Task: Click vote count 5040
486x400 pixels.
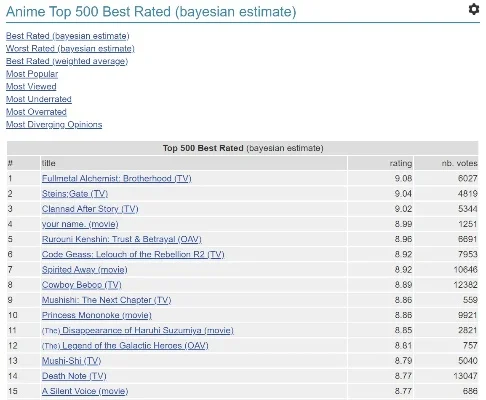Action: coord(468,361)
